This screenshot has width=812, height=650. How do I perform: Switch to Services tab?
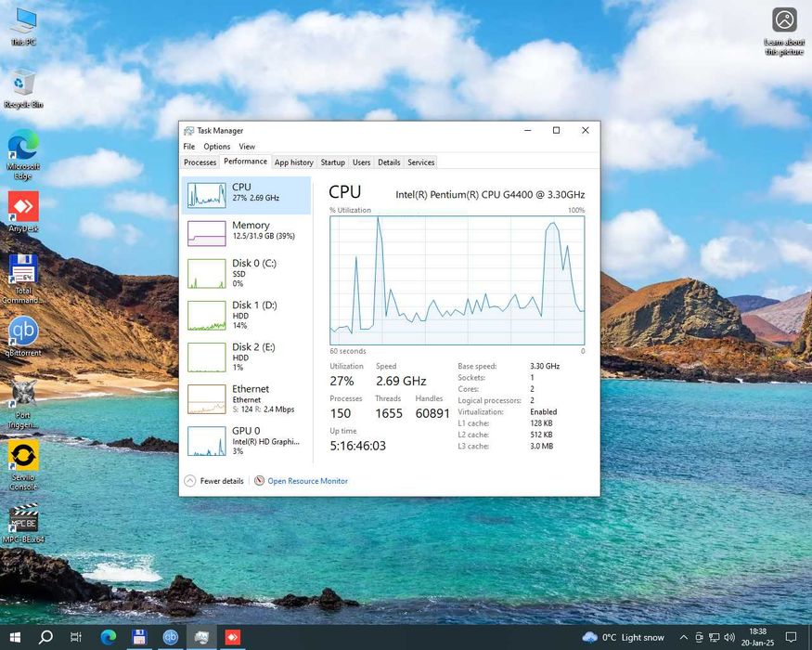(421, 162)
